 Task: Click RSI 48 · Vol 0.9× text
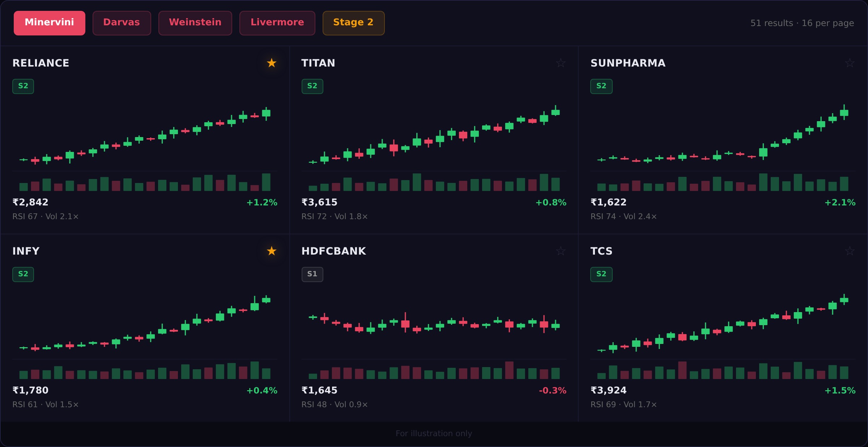335,405
